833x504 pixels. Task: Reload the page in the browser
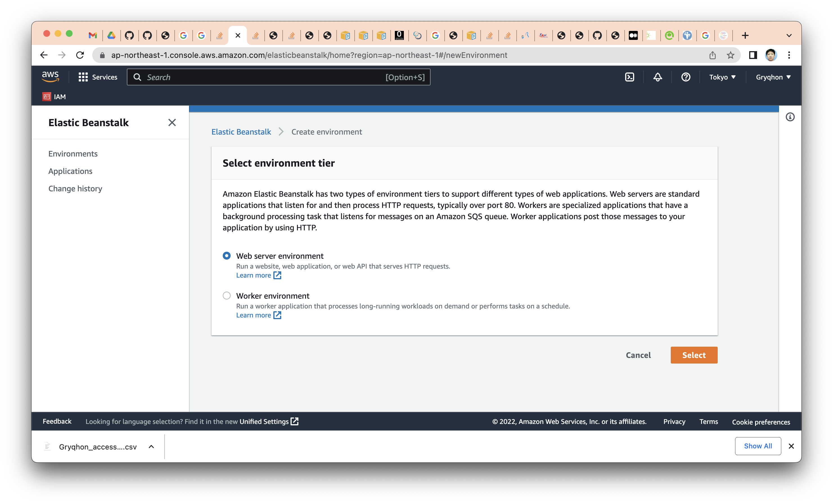coord(80,55)
